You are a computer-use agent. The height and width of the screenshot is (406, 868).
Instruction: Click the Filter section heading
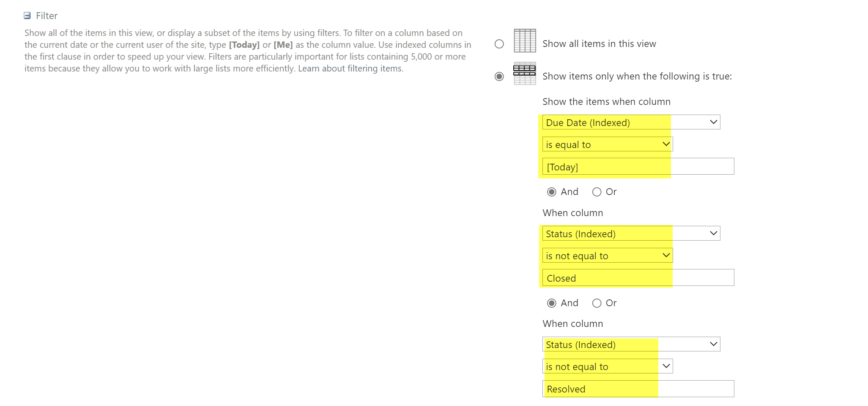[x=47, y=16]
